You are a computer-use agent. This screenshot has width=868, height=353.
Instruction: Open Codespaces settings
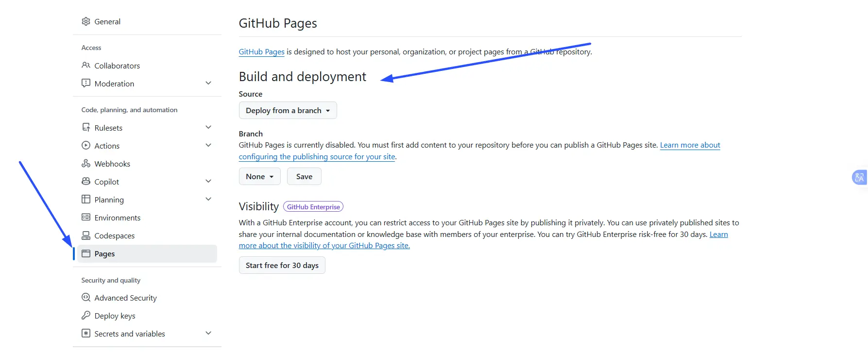click(147, 235)
